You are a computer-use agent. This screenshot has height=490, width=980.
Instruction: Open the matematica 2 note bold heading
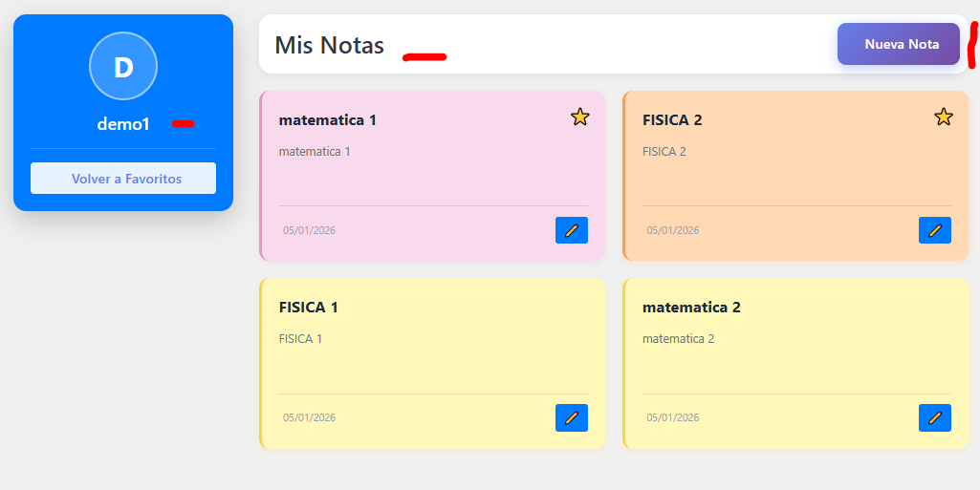coord(691,308)
